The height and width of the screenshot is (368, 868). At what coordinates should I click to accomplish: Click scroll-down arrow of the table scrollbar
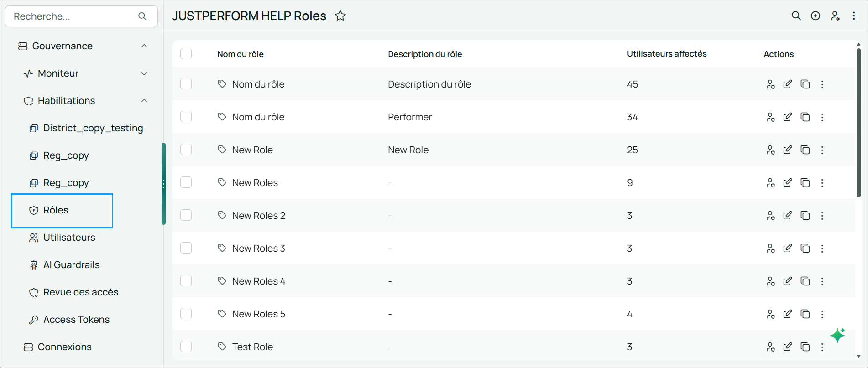[x=858, y=356]
